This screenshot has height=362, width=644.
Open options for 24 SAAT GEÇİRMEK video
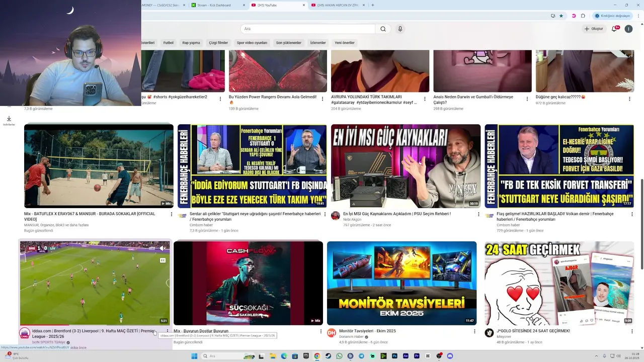632,331
